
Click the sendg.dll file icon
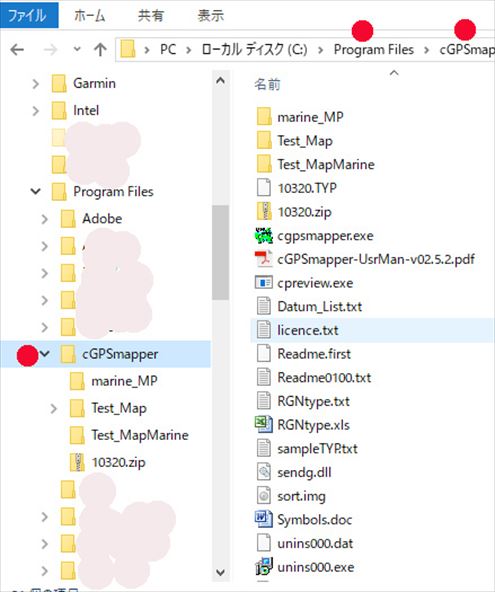click(x=264, y=472)
